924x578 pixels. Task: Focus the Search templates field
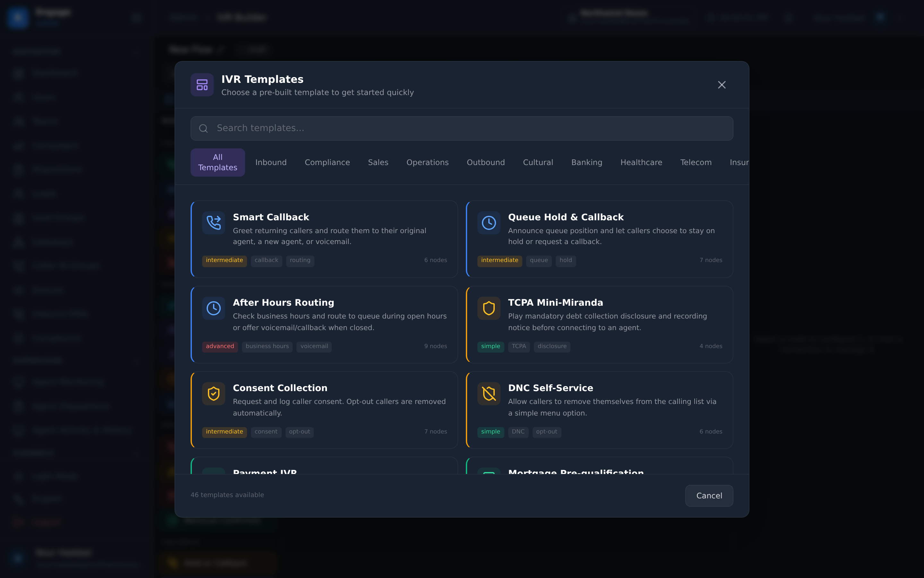coord(462,128)
